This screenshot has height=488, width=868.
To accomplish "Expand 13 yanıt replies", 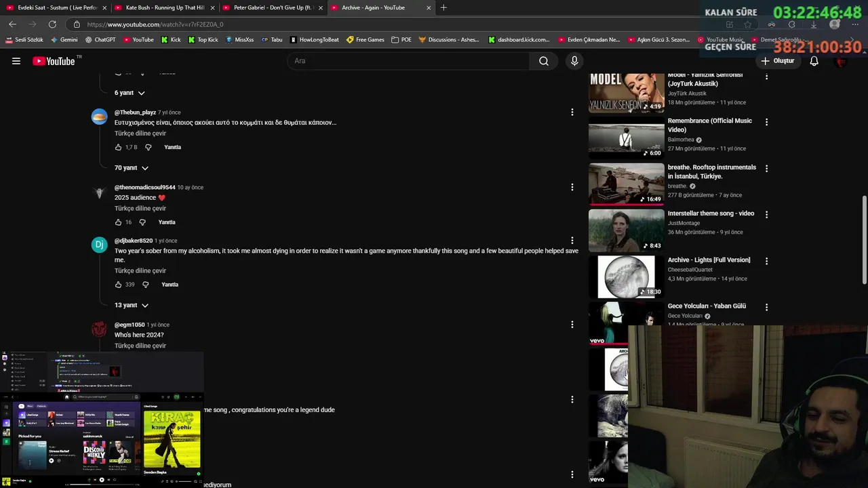I will tap(132, 305).
